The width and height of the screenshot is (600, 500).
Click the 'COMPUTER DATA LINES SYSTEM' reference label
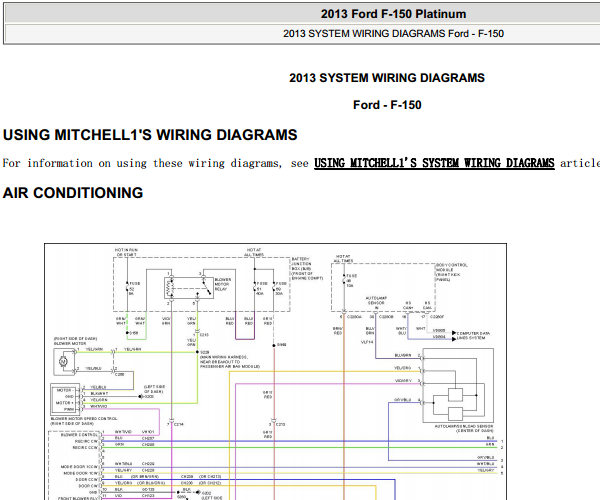coord(473,336)
